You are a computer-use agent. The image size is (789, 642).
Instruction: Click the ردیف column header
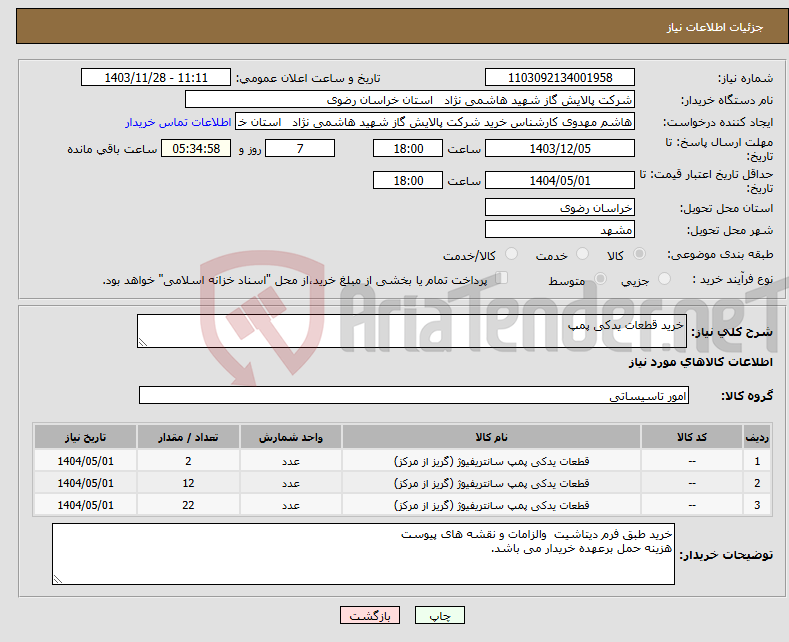757,437
